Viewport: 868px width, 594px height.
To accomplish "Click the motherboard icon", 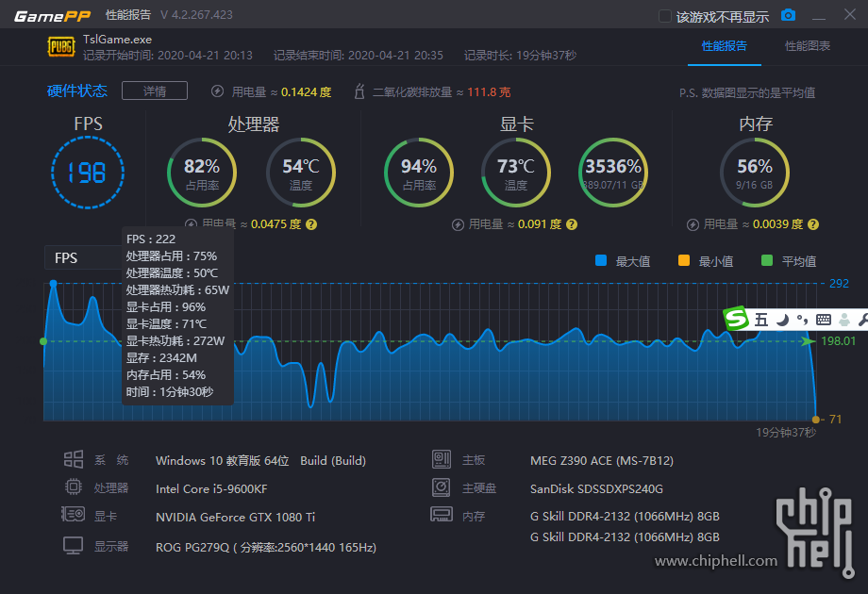I will coord(442,459).
